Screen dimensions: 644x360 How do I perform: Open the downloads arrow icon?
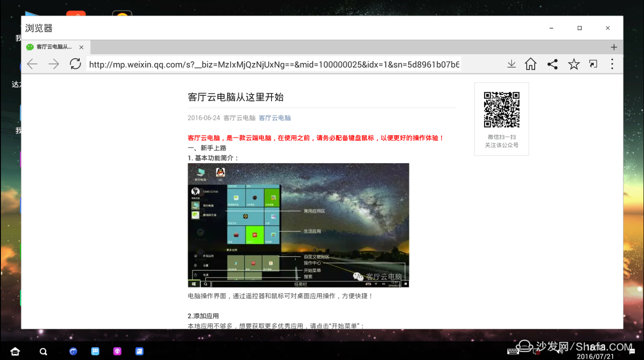(511, 64)
